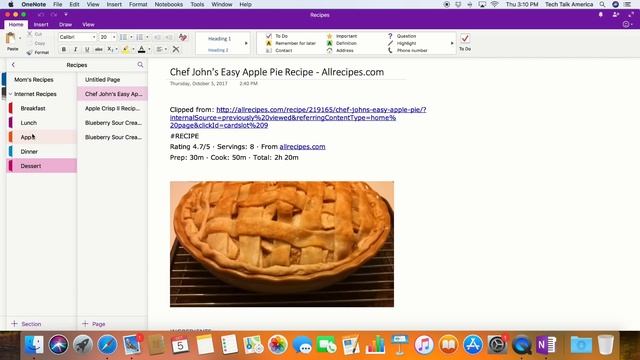Click the yellow text highlight color button
This screenshot has height=360, width=640.
click(x=125, y=49)
